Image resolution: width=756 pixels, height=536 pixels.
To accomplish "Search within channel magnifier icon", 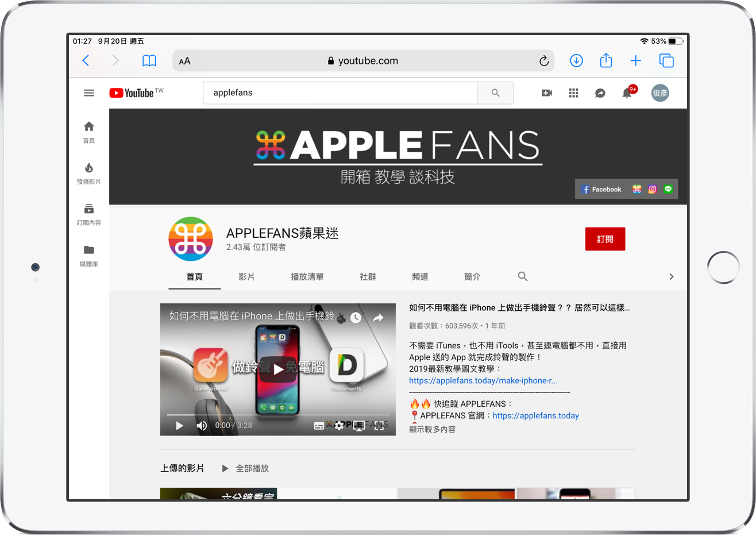I will click(x=523, y=276).
